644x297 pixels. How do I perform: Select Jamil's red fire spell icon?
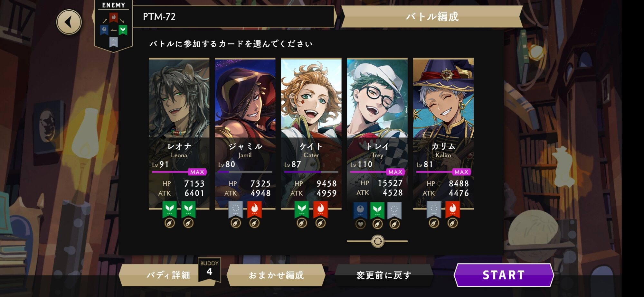click(254, 209)
